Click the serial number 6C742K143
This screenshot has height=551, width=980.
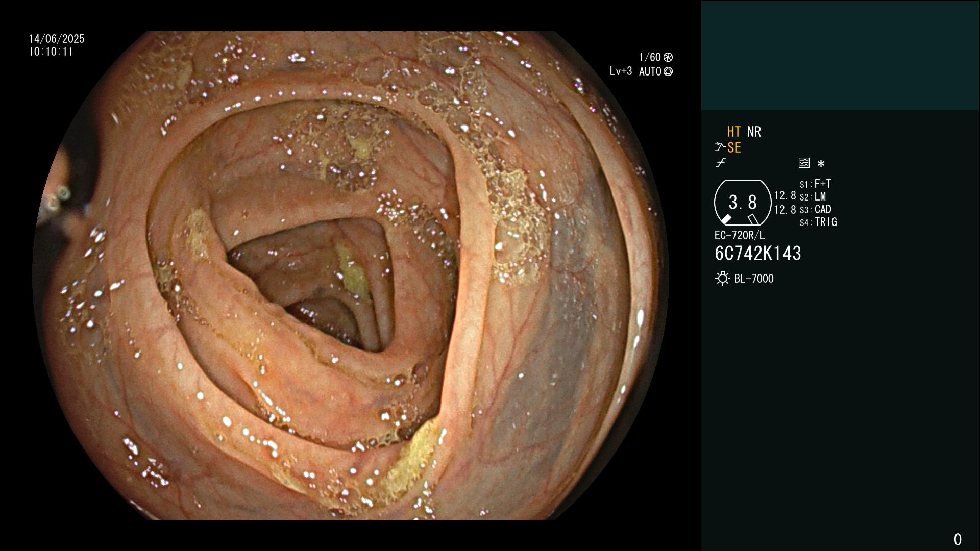758,253
